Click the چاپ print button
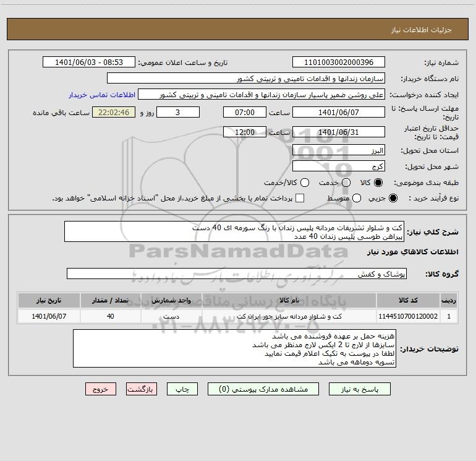Screen dimensions: 476x461 182,389
